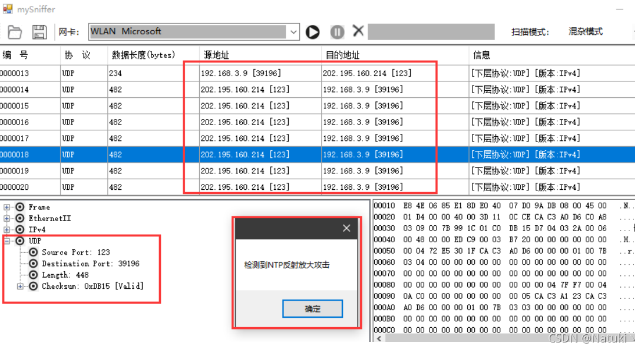Select the IPv4 tree item
Image resolution: width=644 pixels, height=349 pixels.
[37, 229]
